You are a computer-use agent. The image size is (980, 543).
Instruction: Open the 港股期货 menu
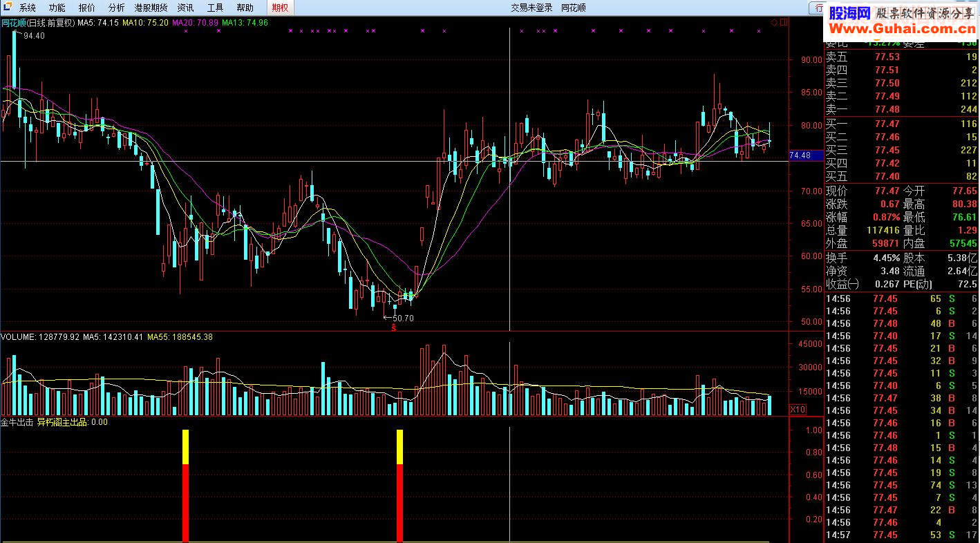[151, 8]
